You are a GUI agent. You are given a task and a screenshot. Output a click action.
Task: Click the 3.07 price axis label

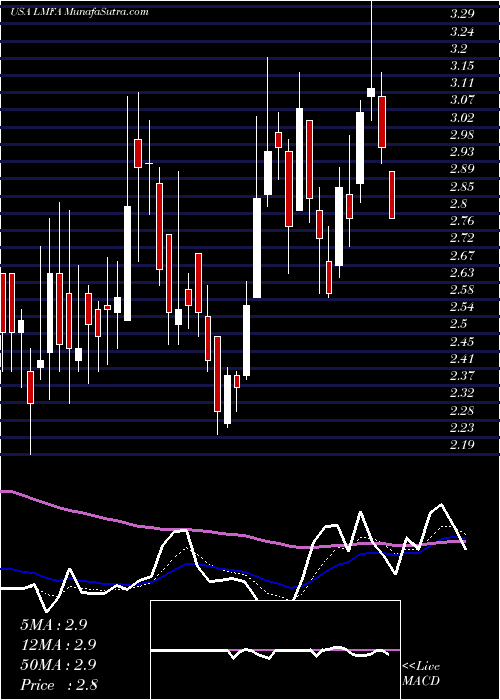(x=461, y=100)
